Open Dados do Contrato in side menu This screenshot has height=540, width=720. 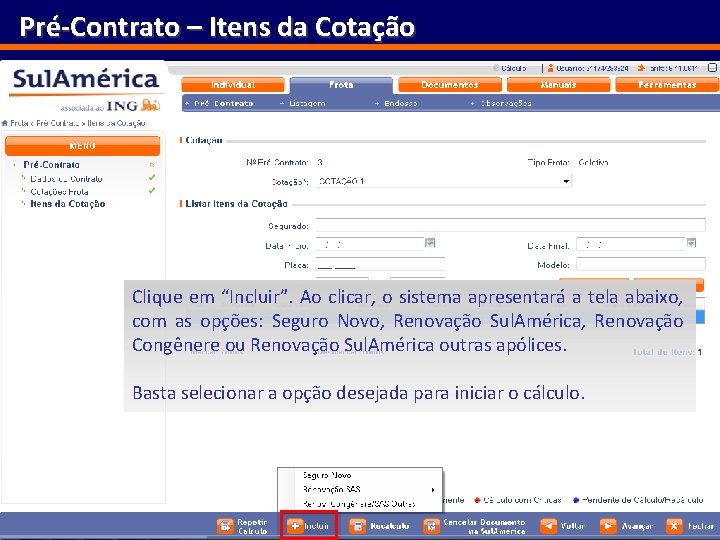tap(66, 179)
